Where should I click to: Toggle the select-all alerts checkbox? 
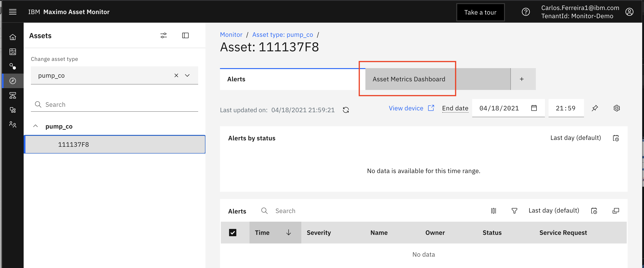232,233
